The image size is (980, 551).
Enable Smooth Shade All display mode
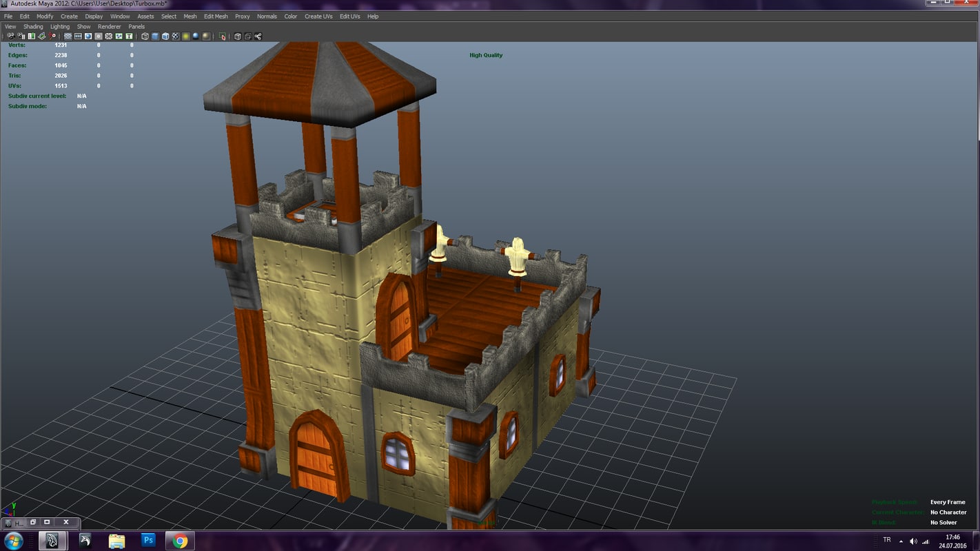(x=155, y=36)
